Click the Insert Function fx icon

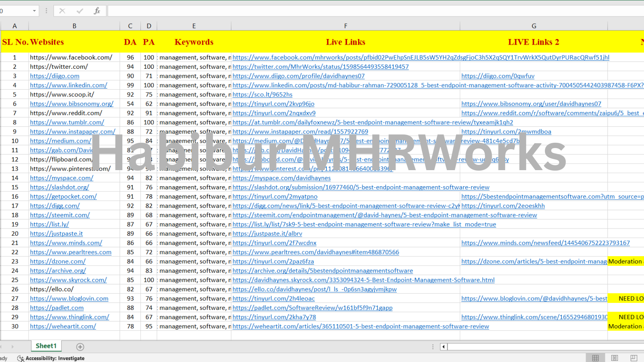97,11
